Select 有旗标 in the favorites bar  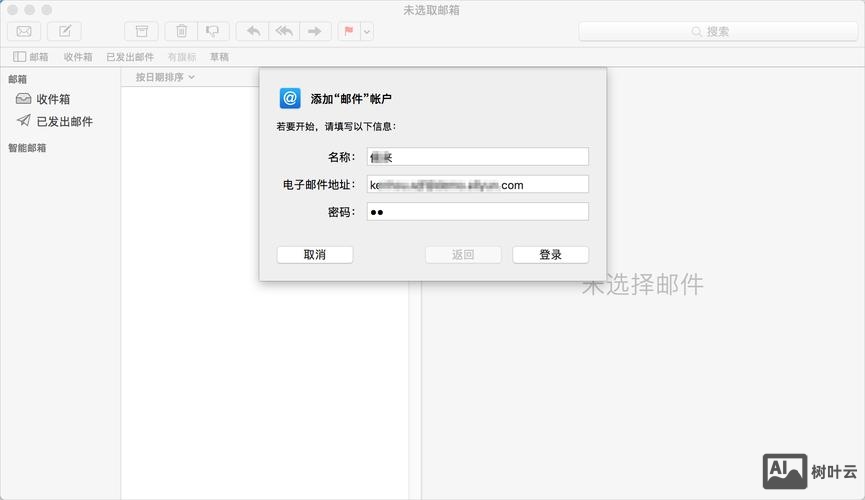182,57
